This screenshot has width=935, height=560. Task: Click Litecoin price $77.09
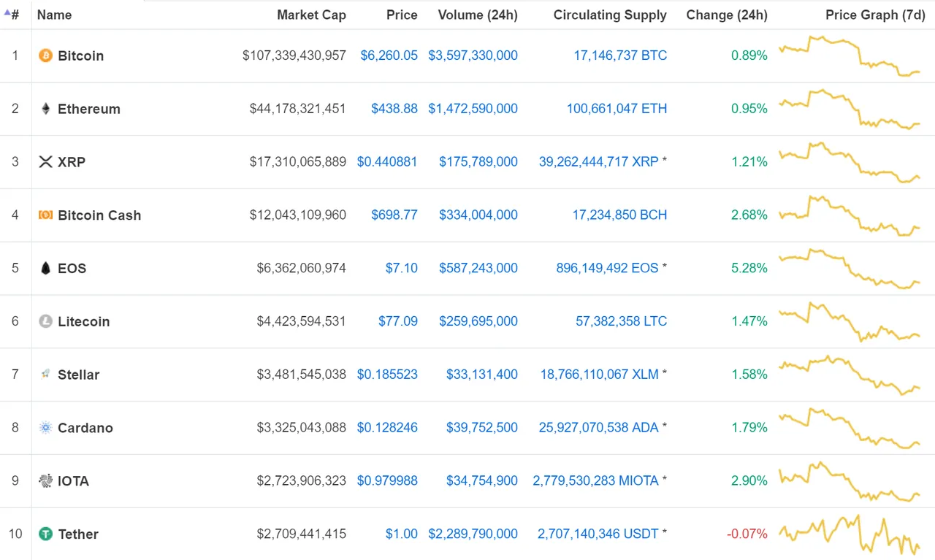(x=398, y=321)
